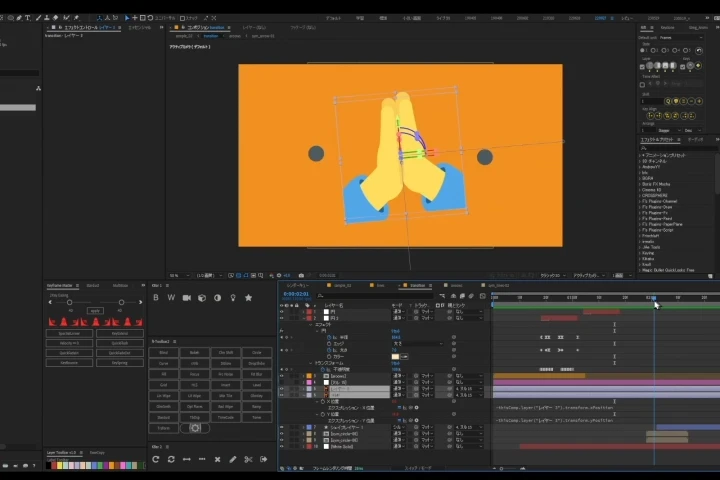The image size is (720, 480).
Task: Click the light bulb icon in KBar 1
Action: [x=233, y=298]
